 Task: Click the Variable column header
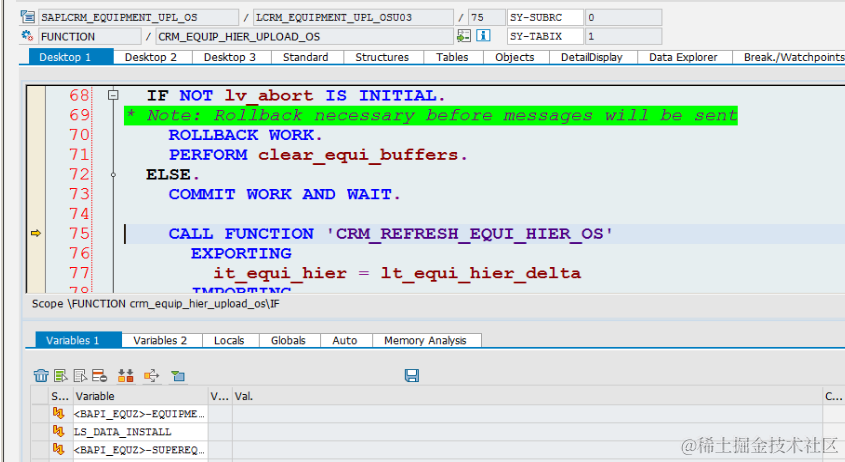(x=140, y=396)
